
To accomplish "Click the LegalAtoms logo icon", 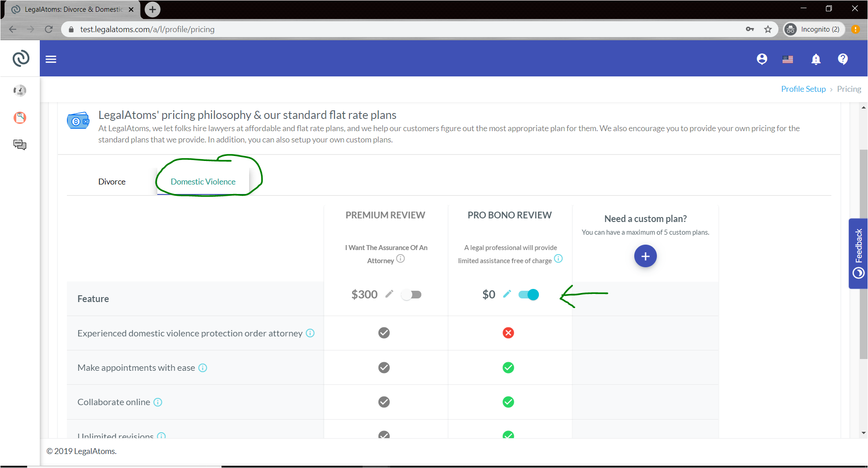I will (x=21, y=58).
